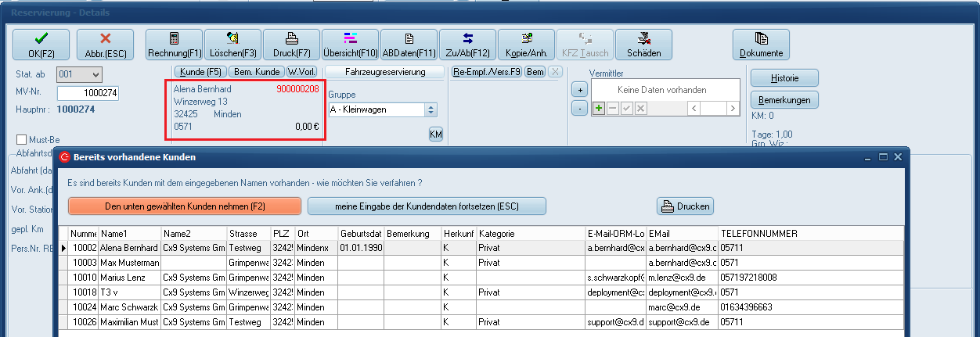980x337 pixels.
Task: Click 'Den unten gewählten Kunden nehmen (F2)'
Action: point(185,206)
